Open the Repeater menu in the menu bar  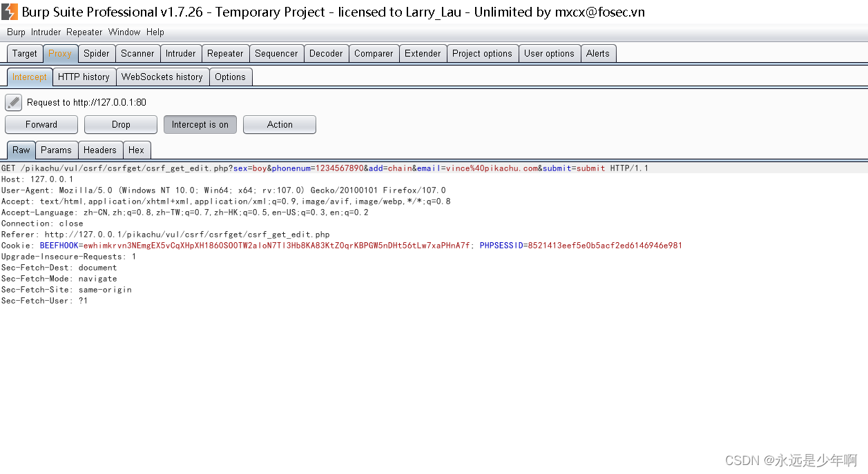tap(84, 32)
